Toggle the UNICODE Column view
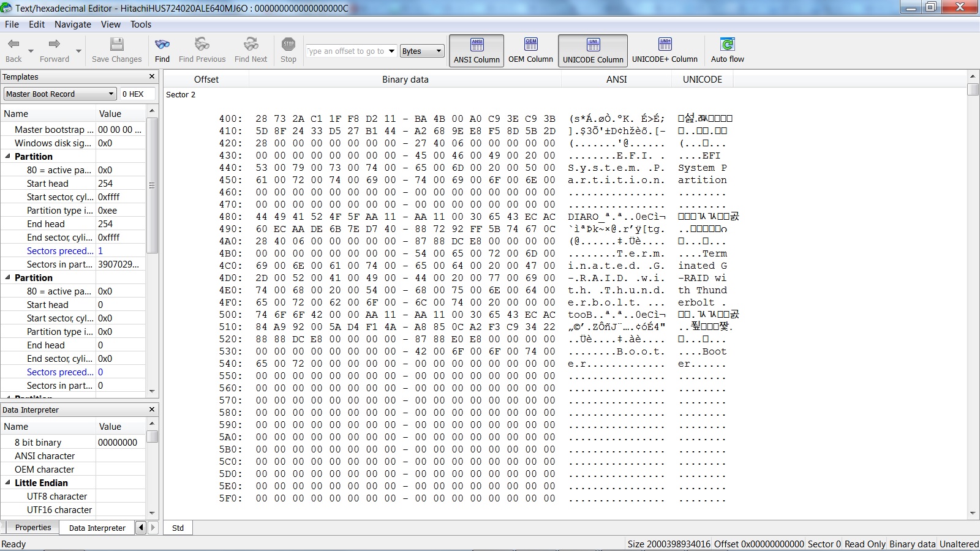Image resolution: width=980 pixels, height=551 pixels. point(593,50)
